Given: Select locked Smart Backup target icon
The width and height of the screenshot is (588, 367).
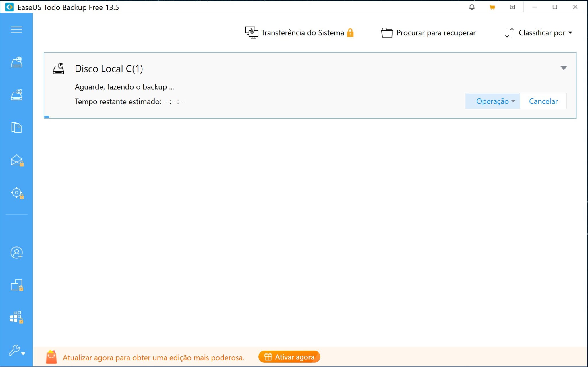Looking at the screenshot, I should coord(17,193).
